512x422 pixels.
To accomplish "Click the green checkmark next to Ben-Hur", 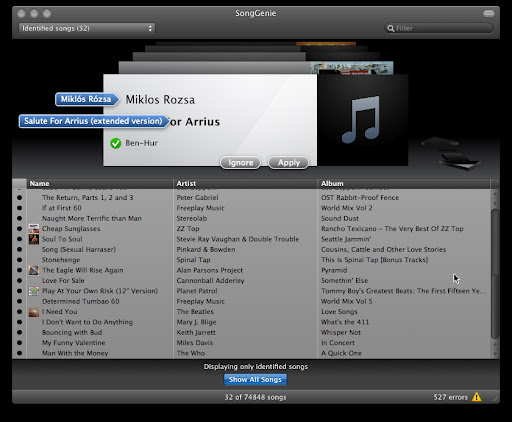I will pos(116,143).
